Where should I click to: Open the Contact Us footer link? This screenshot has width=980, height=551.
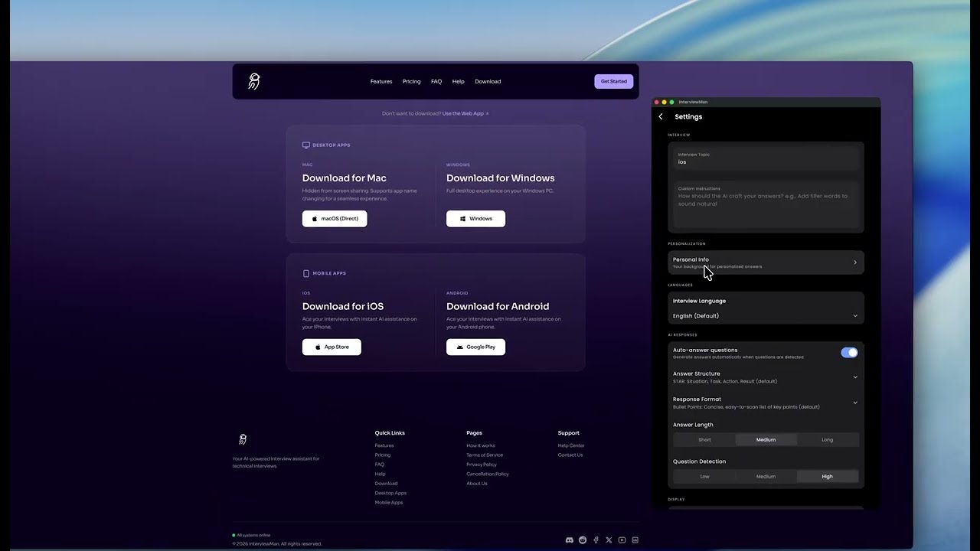tap(570, 455)
